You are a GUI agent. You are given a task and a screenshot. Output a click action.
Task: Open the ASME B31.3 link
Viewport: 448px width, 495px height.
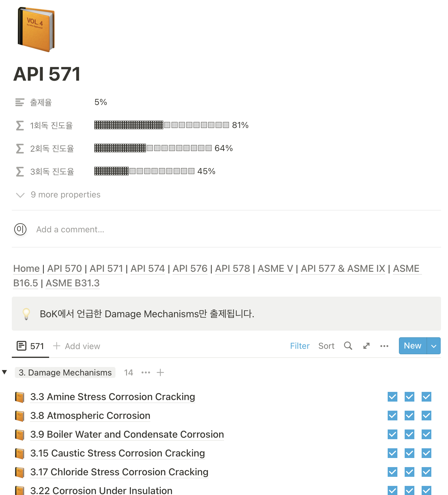pyautogui.click(x=72, y=283)
